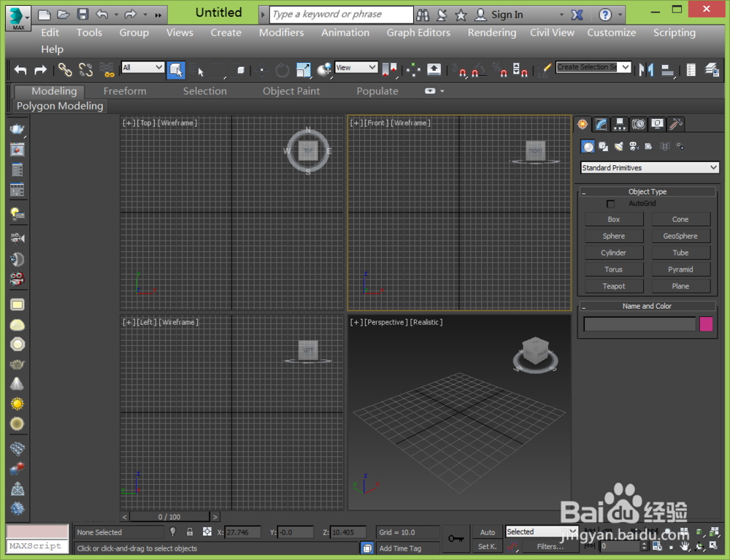Switch to the Freeform ribbon tab
The image size is (730, 560).
125,91
